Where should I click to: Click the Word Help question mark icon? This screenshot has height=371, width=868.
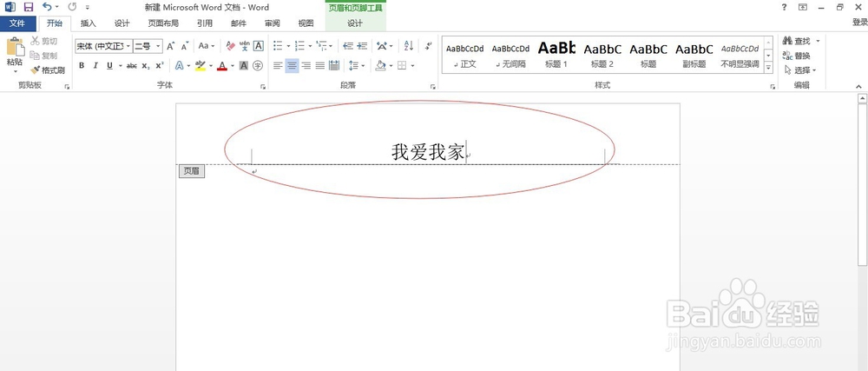pos(784,7)
